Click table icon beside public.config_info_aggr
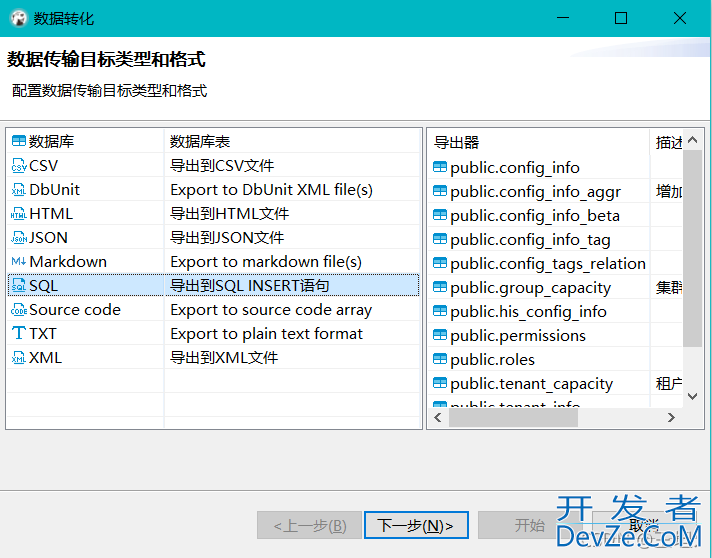Viewport: 712px width, 558px height. (x=440, y=191)
